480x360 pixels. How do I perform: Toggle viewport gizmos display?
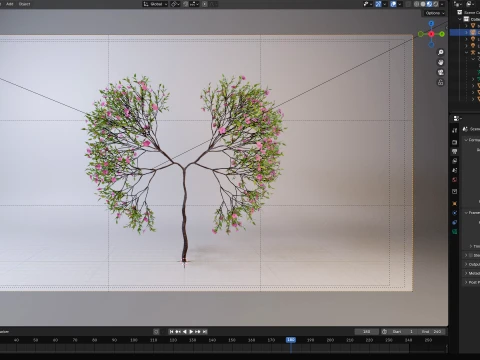pos(378,4)
